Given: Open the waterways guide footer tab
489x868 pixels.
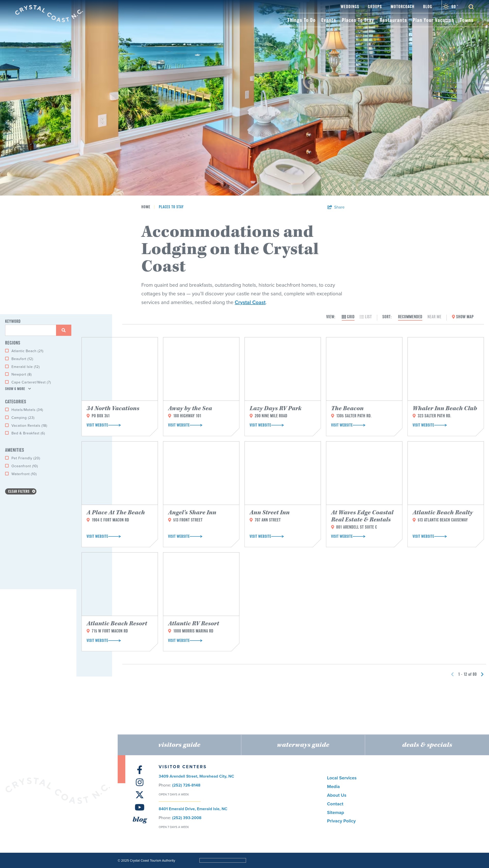Looking at the screenshot, I should pos(303,745).
